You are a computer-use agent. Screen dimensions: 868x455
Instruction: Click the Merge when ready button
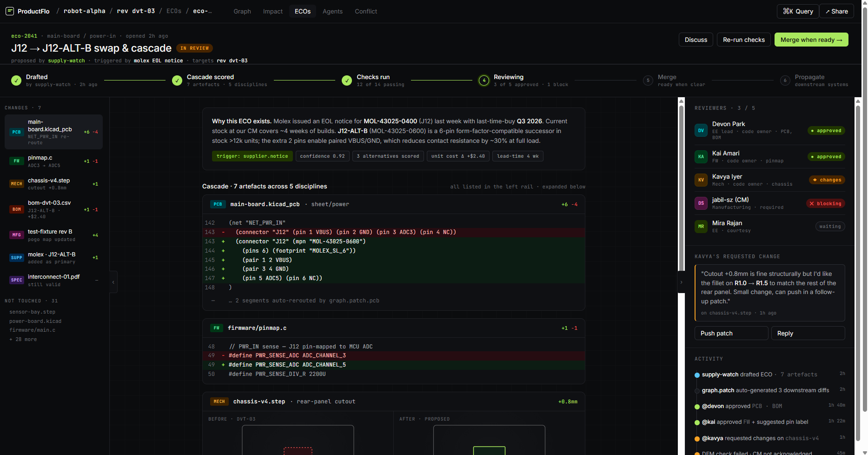click(811, 40)
